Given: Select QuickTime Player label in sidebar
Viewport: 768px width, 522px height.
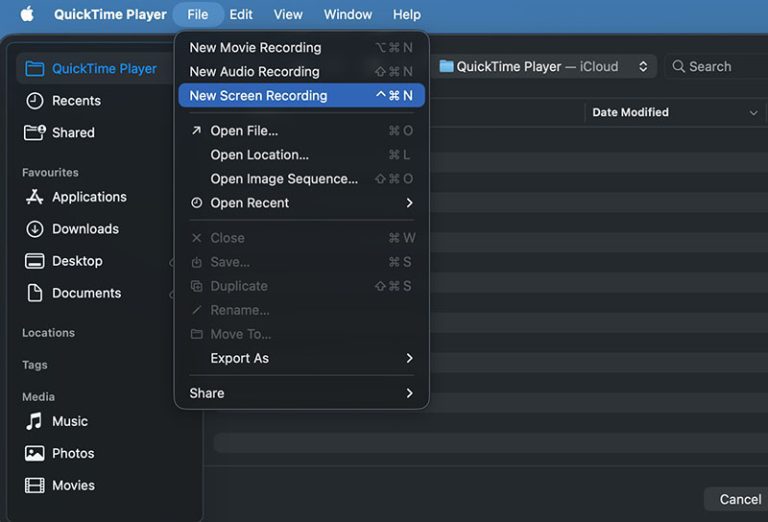Looking at the screenshot, I should tap(104, 69).
